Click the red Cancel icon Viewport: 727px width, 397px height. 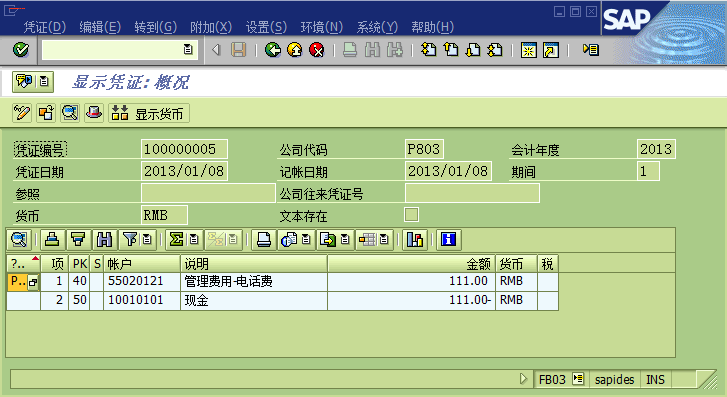click(317, 50)
